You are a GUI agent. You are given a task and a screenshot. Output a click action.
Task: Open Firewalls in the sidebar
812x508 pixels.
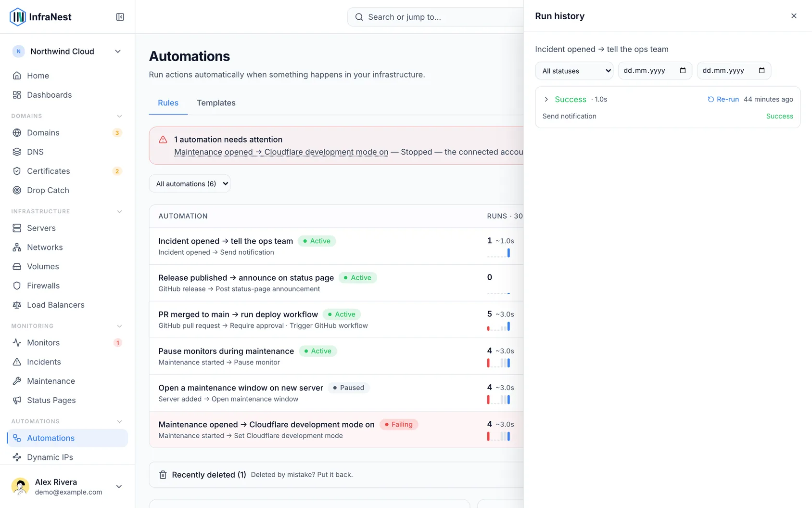[67, 286]
